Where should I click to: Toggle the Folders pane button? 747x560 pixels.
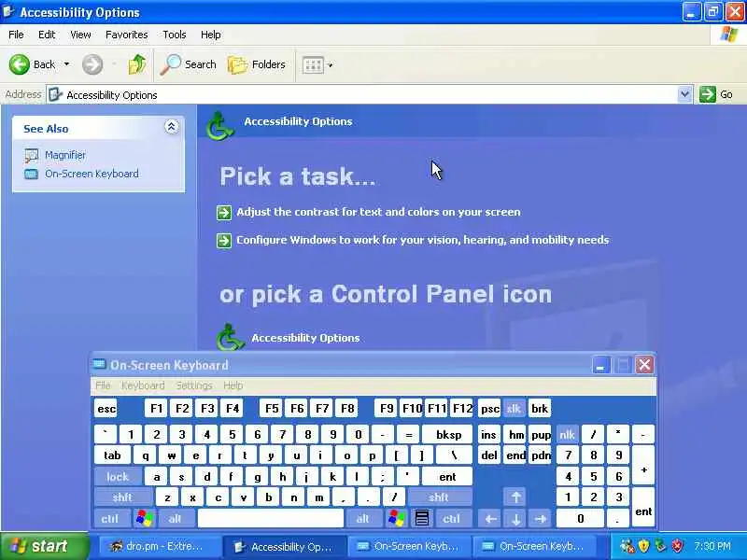coord(256,64)
